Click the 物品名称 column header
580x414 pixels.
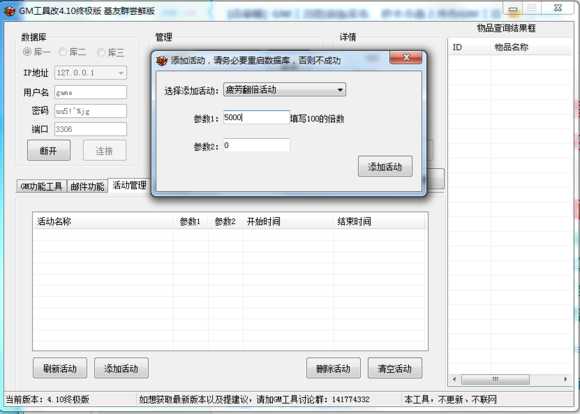tap(531, 47)
